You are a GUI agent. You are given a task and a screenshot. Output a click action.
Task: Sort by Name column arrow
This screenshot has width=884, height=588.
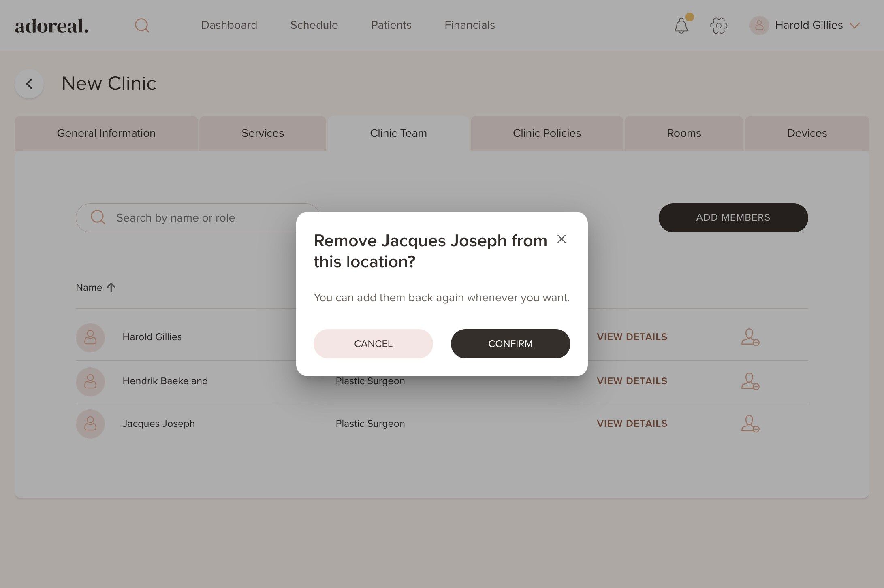(111, 288)
